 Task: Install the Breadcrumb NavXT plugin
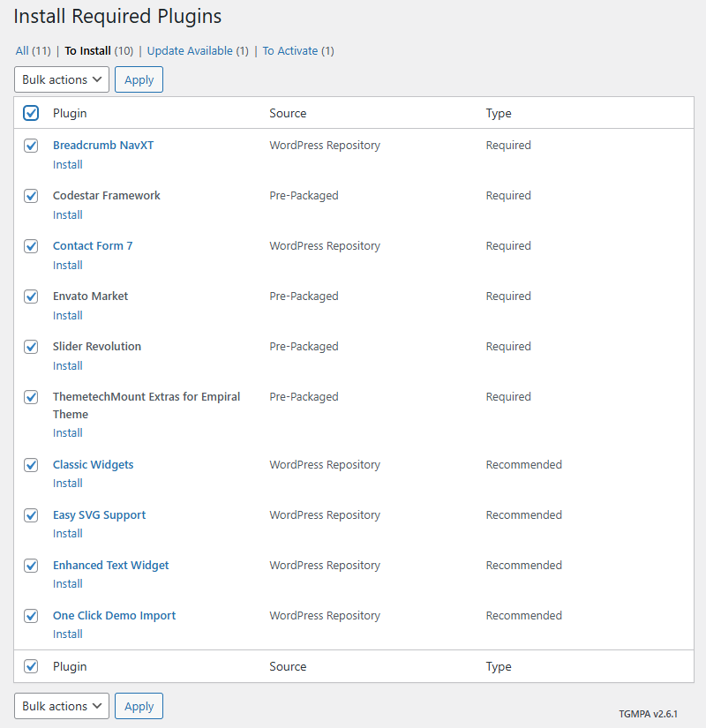[68, 164]
